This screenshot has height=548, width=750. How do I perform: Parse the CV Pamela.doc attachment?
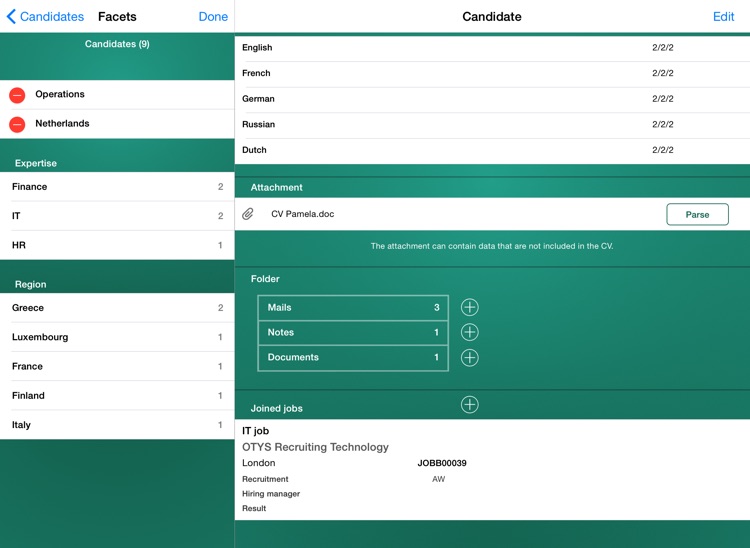coord(697,214)
